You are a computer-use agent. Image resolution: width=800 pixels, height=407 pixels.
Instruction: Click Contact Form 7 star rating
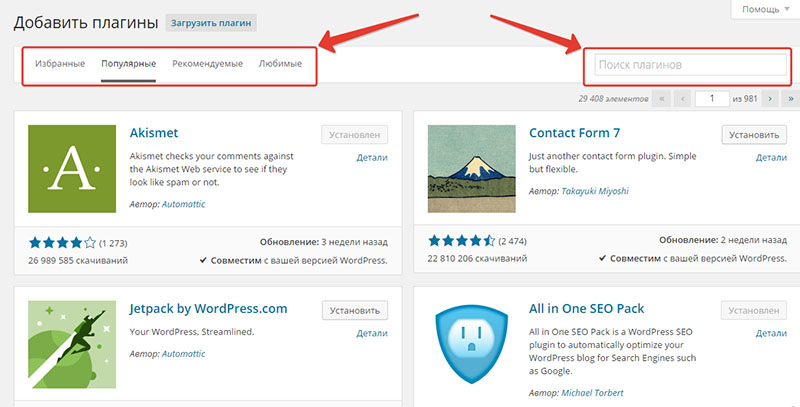tap(462, 241)
